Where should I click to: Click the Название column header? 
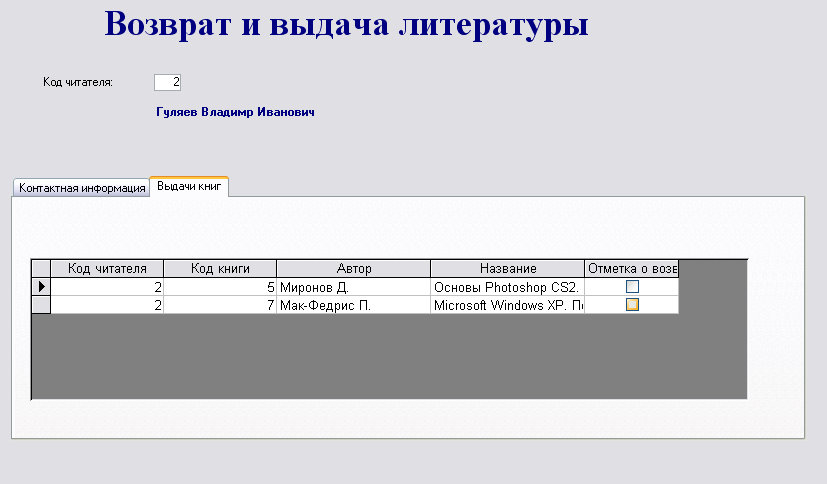(507, 268)
